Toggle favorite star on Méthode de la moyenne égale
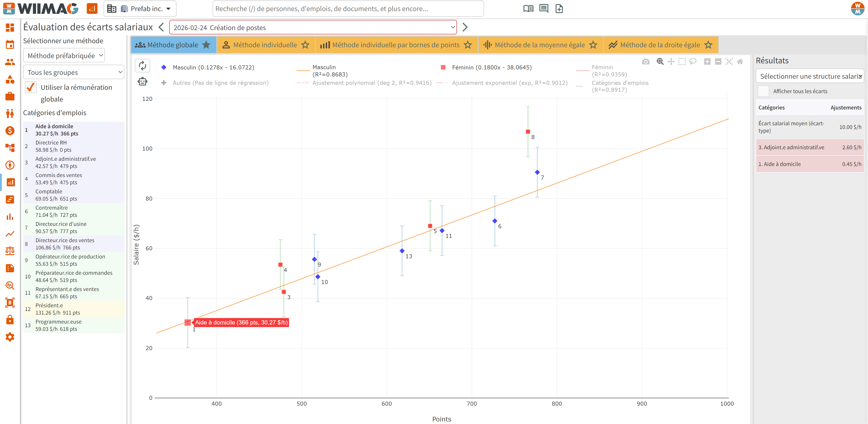The height and width of the screenshot is (424, 868). pos(593,45)
